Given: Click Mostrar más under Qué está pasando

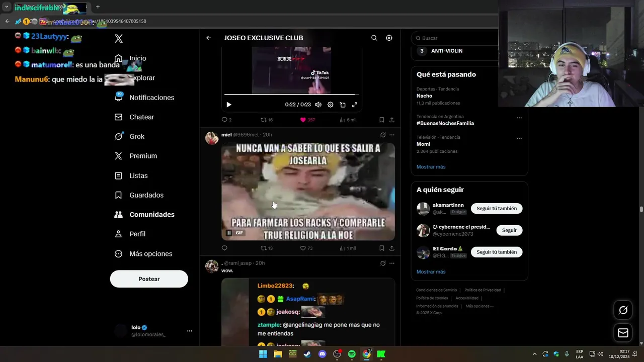Looking at the screenshot, I should (x=431, y=167).
